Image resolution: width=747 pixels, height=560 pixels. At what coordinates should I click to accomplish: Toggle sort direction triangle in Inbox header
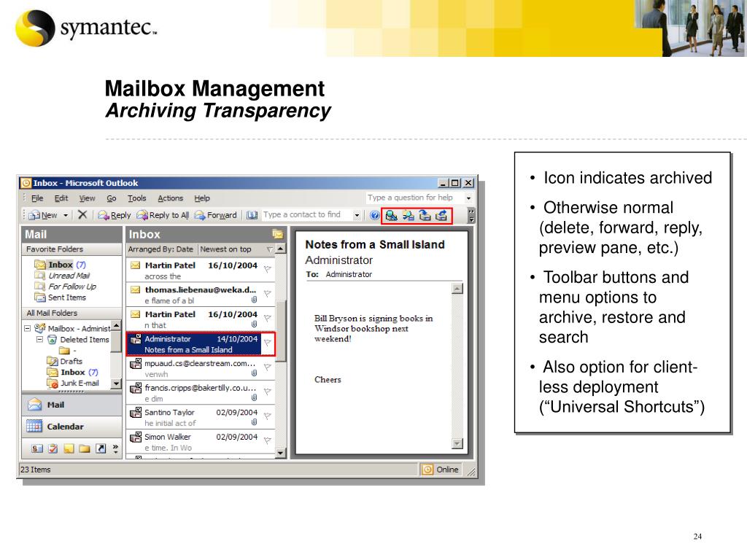coord(270,249)
